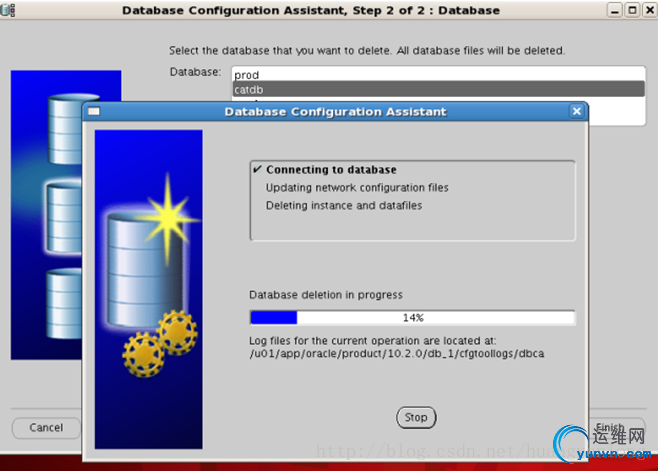Click the yellow gears graphic in the dialog
This screenshot has width=658, height=471.
click(x=160, y=343)
